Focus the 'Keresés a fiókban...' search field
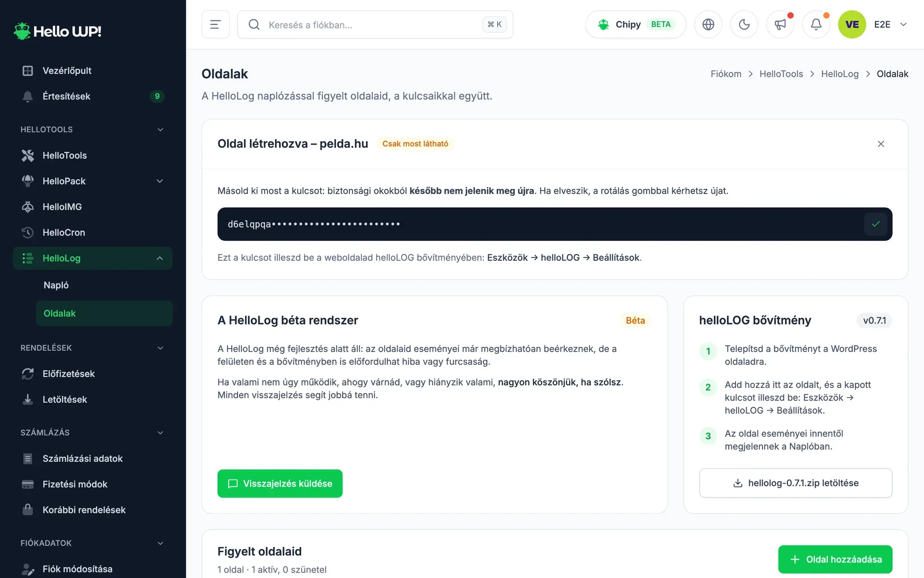 tap(375, 25)
